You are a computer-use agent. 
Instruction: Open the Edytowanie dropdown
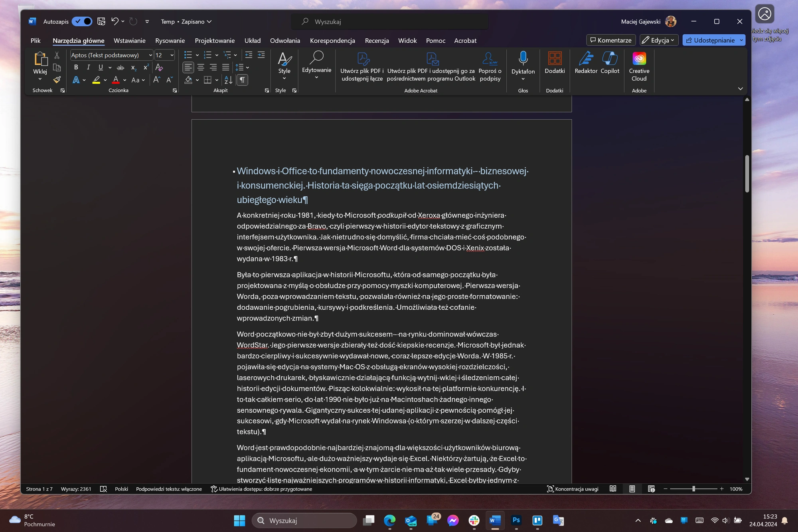(x=316, y=65)
